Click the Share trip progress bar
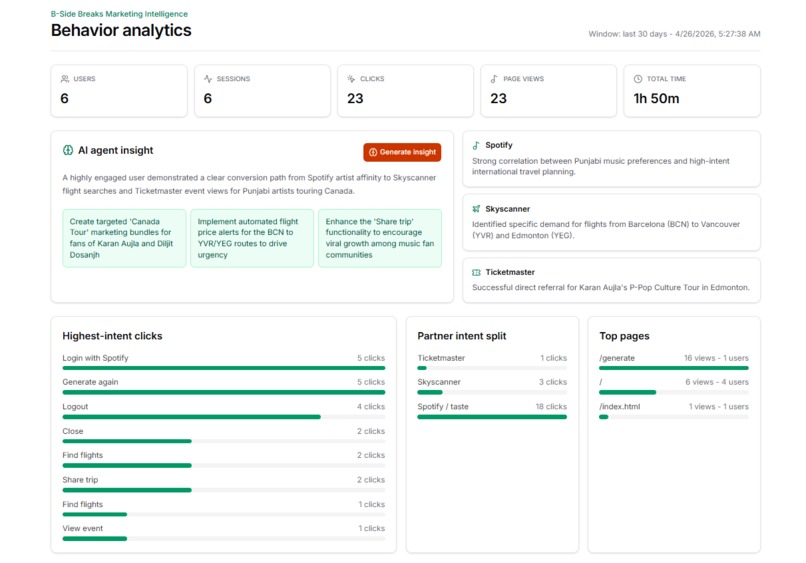The width and height of the screenshot is (806, 563). 224,490
